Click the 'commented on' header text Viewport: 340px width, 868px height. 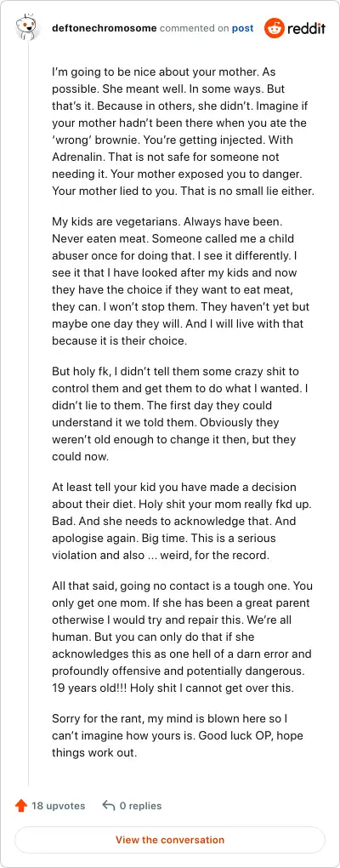tap(194, 28)
